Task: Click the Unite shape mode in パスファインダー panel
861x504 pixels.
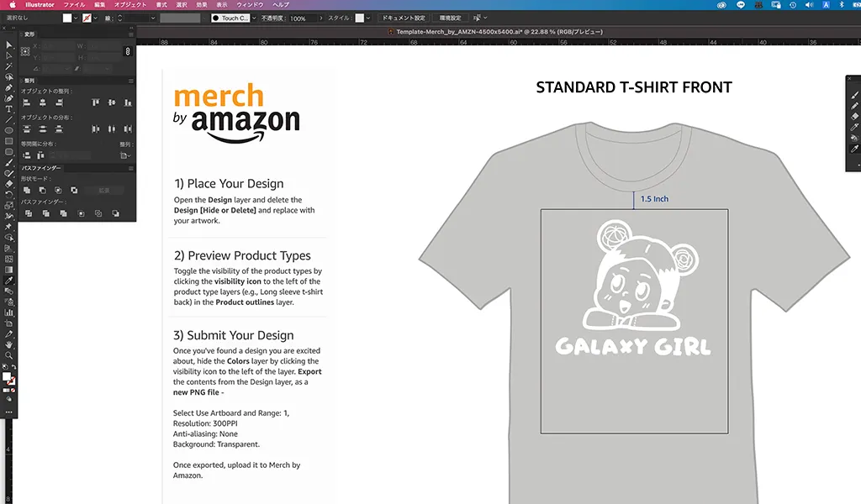Action: pyautogui.click(x=27, y=191)
